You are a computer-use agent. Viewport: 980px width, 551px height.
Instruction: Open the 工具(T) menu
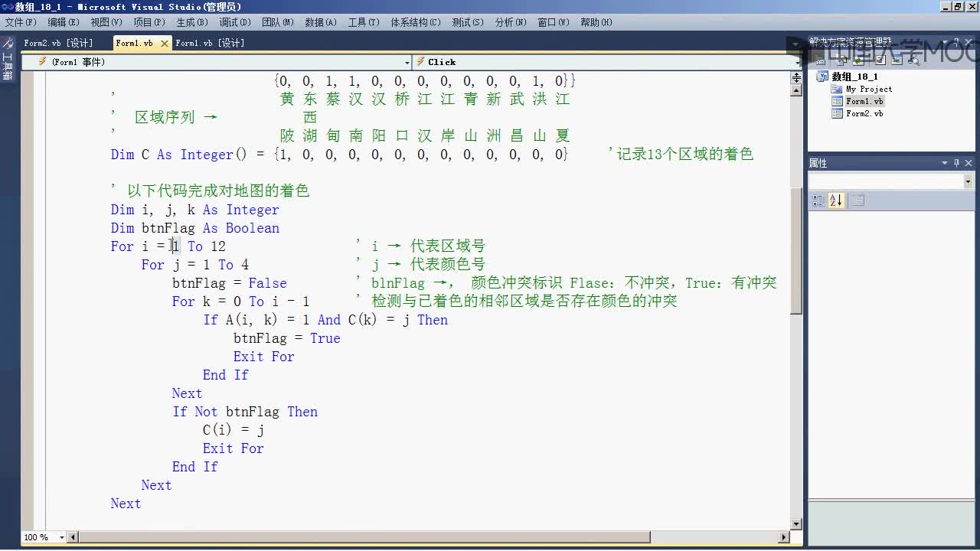(364, 22)
